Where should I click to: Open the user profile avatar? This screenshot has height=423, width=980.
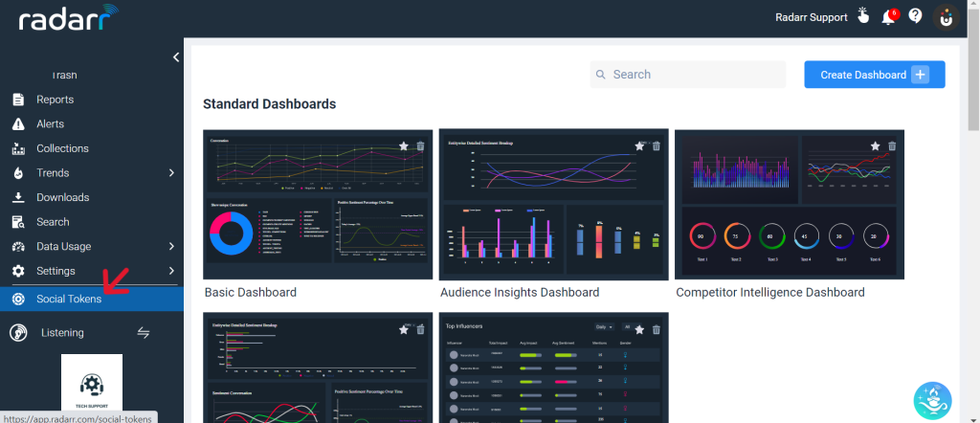(947, 17)
